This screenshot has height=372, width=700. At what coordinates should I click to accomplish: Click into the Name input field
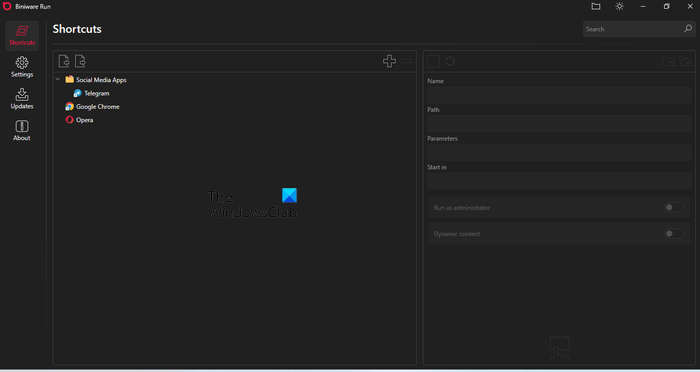click(x=559, y=95)
